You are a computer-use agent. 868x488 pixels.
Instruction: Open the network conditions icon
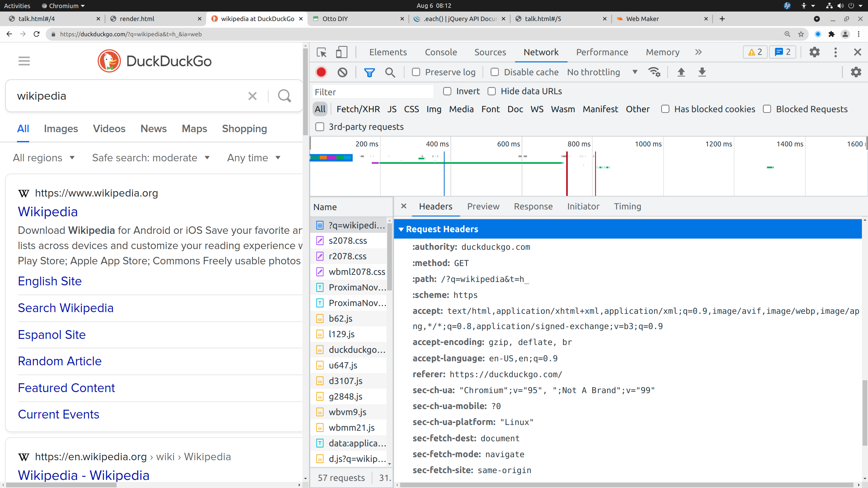point(654,72)
